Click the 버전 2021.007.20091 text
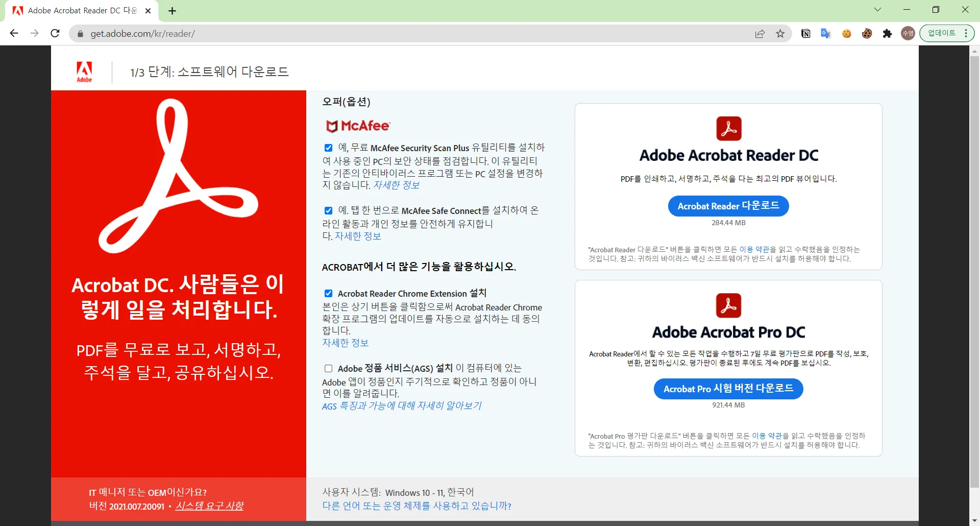980x526 pixels. click(x=127, y=506)
